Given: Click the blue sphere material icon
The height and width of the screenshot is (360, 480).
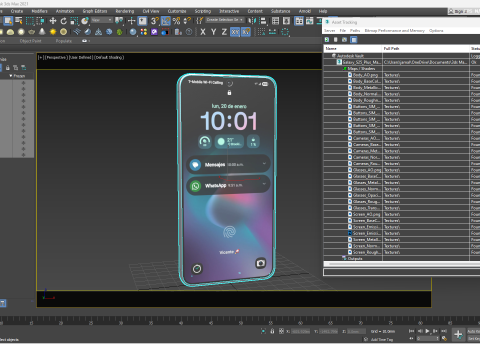Looking at the screenshot, I should click(x=133, y=32).
